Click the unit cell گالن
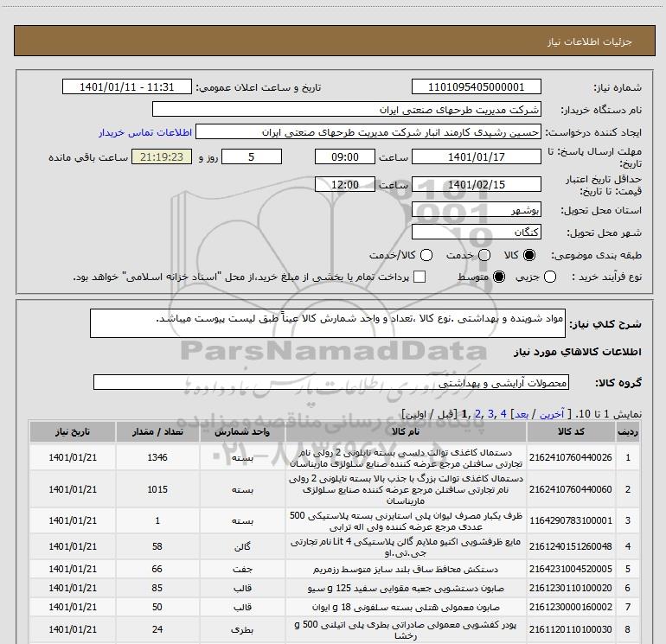Image resolution: width=666 pixels, height=644 pixels. [x=242, y=547]
